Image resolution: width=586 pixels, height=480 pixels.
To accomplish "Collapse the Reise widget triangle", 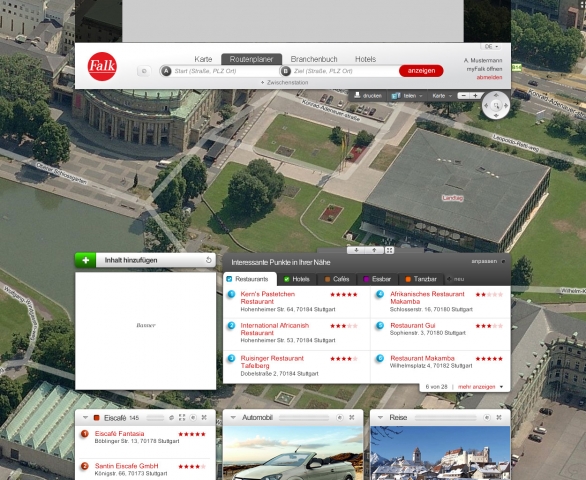I will (x=380, y=418).
